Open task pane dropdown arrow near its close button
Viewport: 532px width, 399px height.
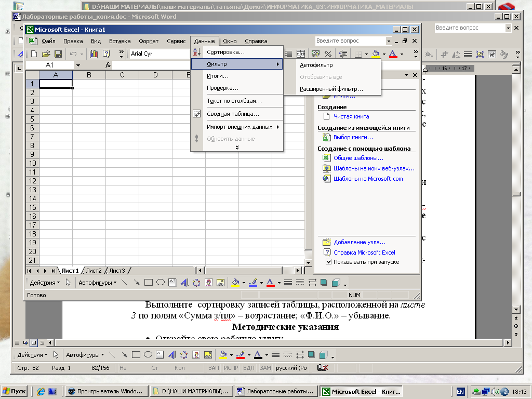406,75
